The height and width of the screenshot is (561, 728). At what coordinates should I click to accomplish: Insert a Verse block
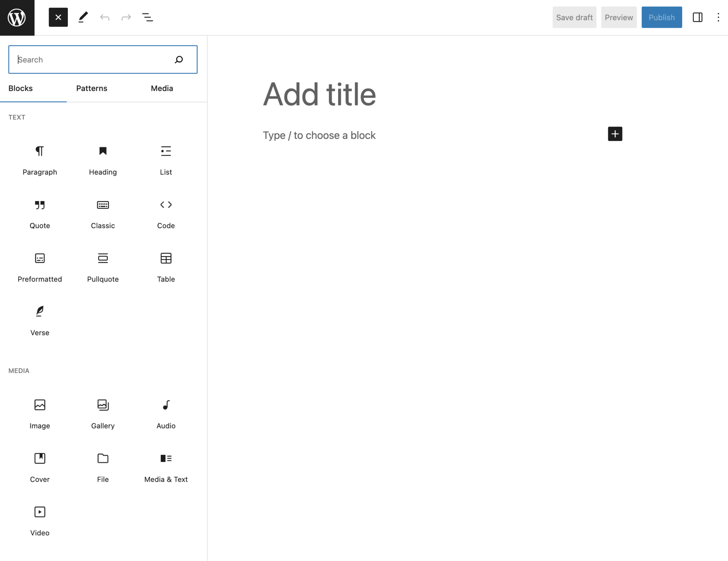tap(39, 320)
